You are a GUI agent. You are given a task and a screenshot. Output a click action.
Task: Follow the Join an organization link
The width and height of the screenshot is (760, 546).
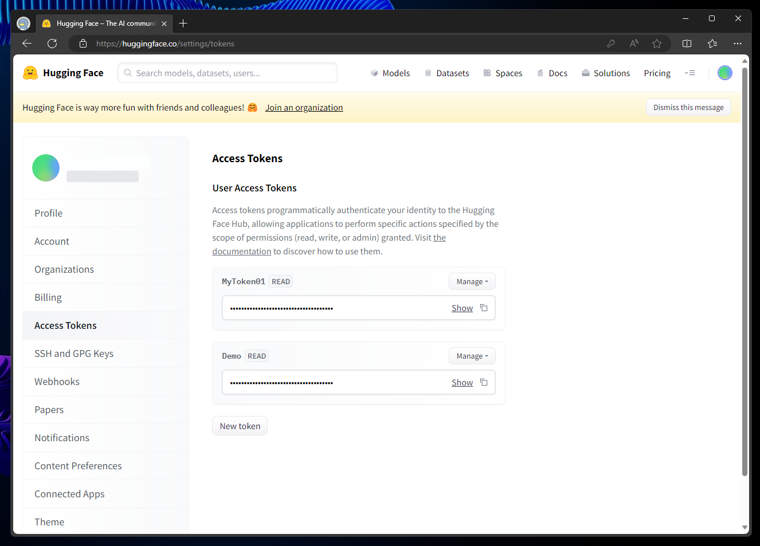coord(304,108)
